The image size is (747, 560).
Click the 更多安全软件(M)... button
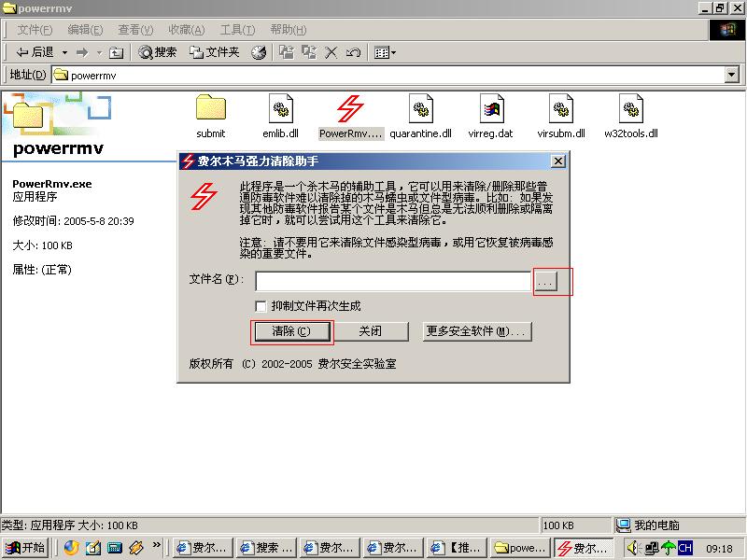[477, 331]
